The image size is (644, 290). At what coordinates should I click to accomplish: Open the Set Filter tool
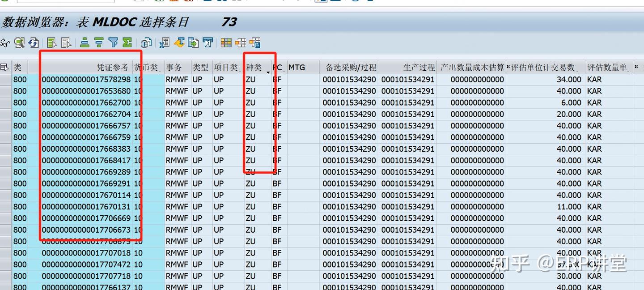113,43
